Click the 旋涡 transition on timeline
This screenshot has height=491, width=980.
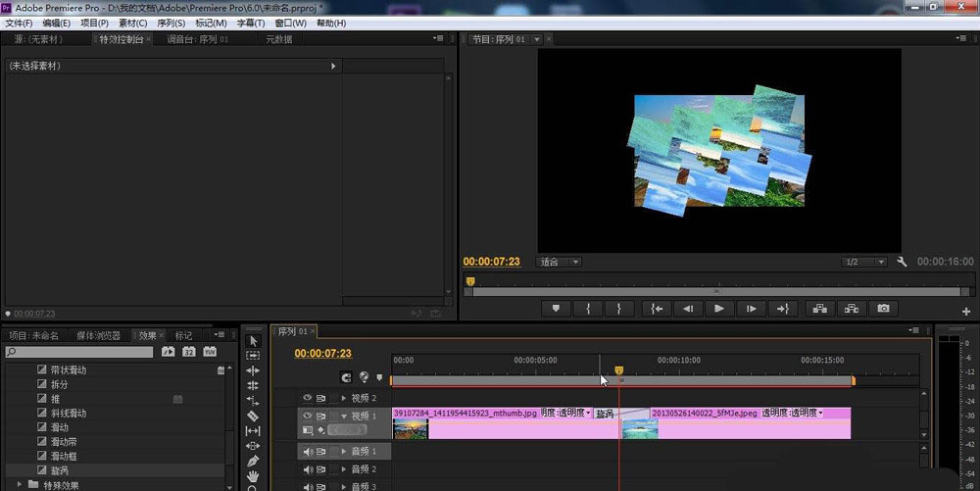pos(608,414)
